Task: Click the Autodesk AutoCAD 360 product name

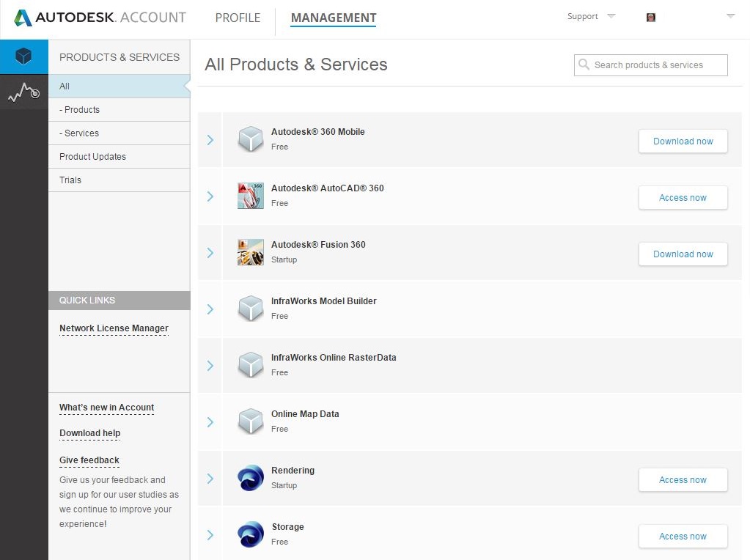Action: click(x=327, y=188)
